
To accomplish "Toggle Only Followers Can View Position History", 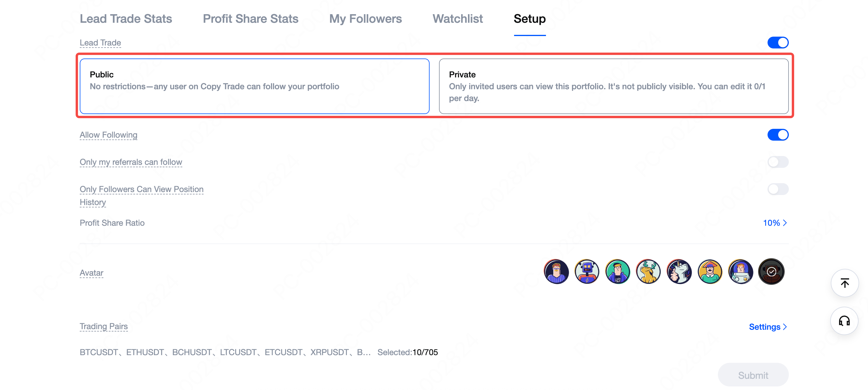I will tap(778, 189).
